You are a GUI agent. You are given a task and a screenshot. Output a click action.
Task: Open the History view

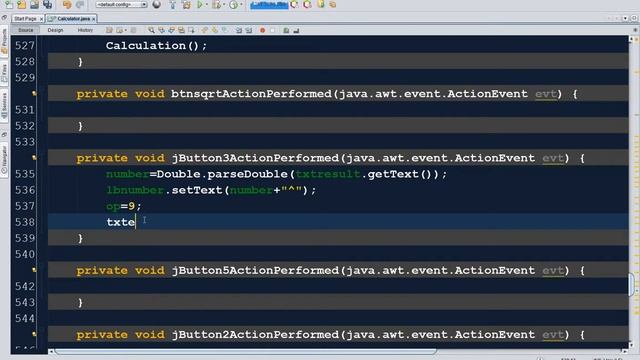(x=85, y=30)
